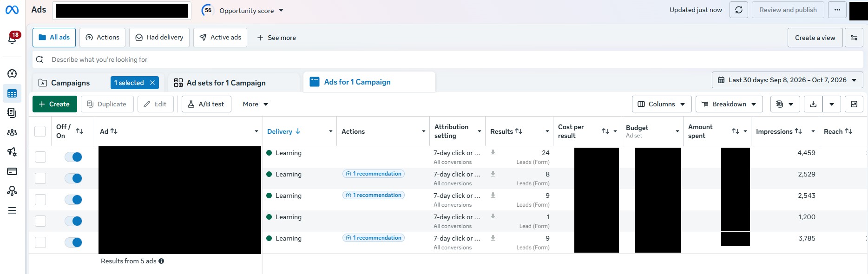868x274 pixels.
Task: Open the charts panel icon at far right
Action: tap(854, 104)
